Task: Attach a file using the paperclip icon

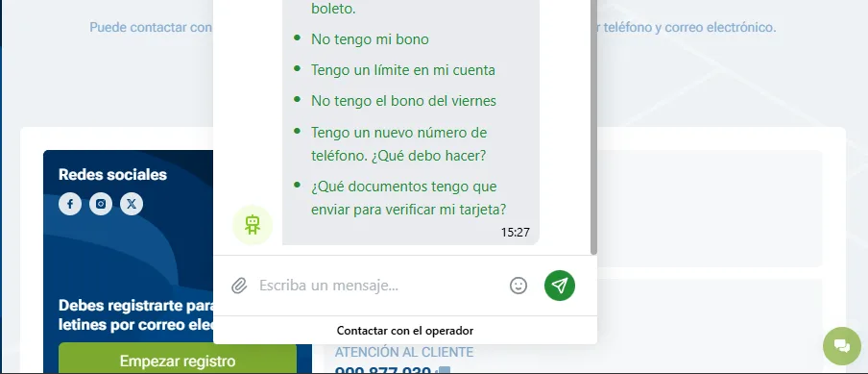Action: [239, 286]
